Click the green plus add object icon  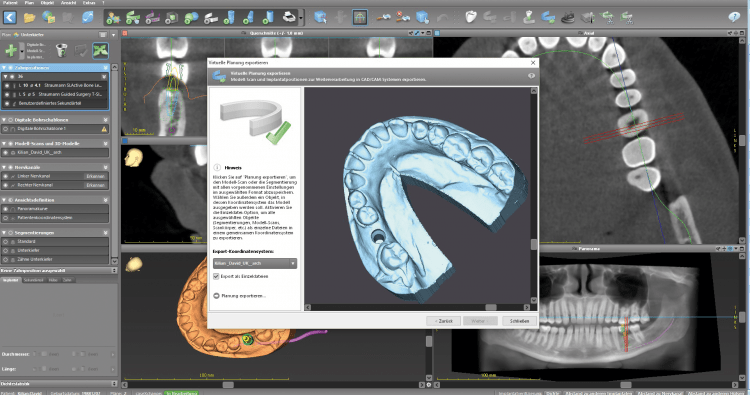[x=10, y=50]
